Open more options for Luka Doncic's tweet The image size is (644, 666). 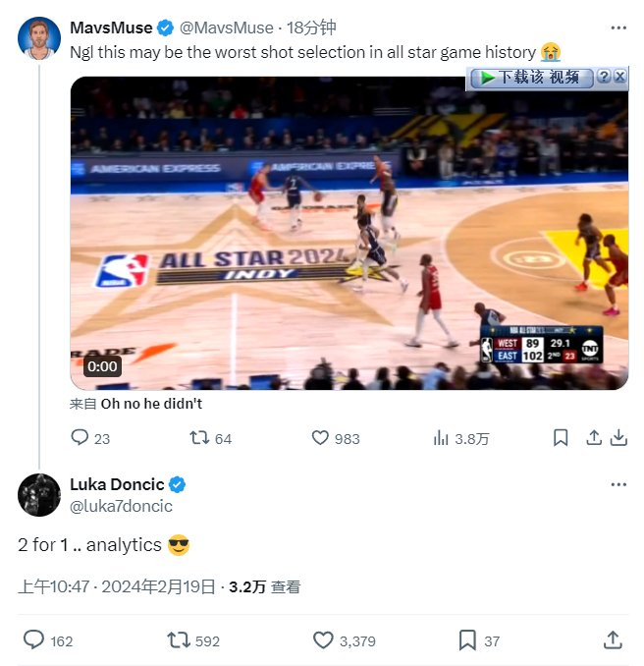pos(617,484)
